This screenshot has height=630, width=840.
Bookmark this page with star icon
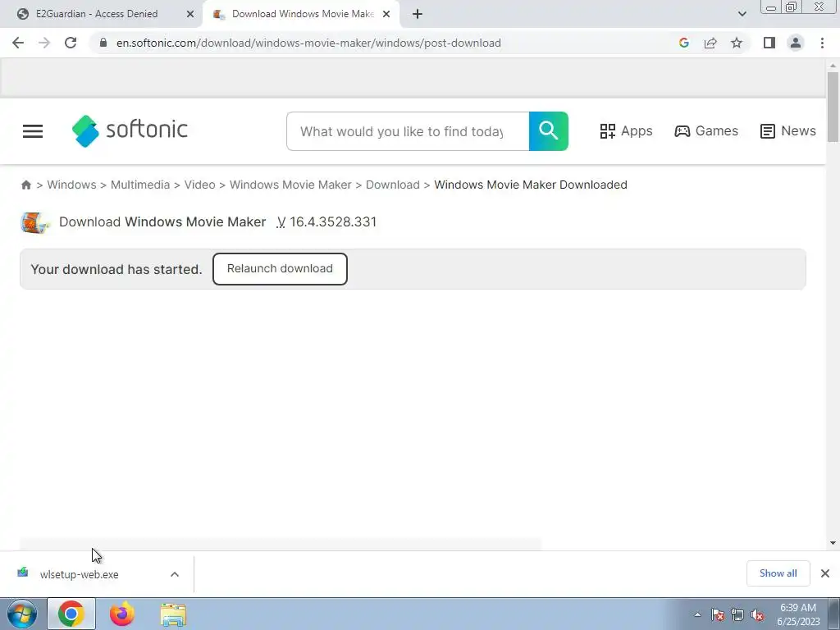737,43
